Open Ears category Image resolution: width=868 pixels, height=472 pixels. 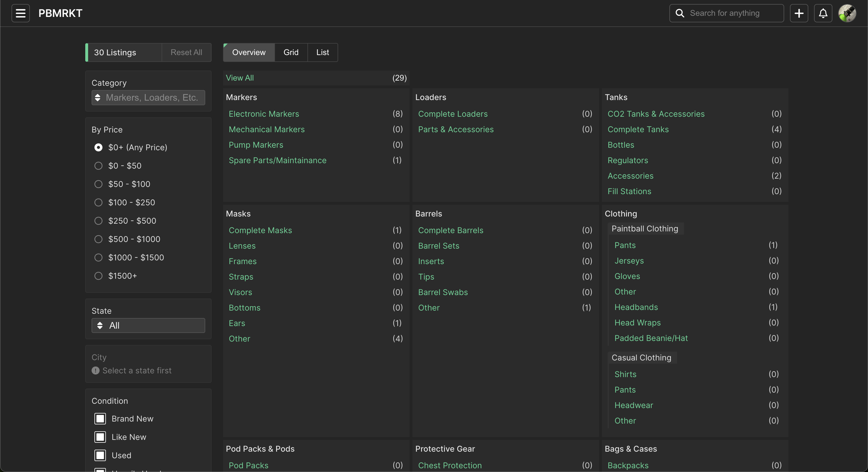(x=237, y=323)
